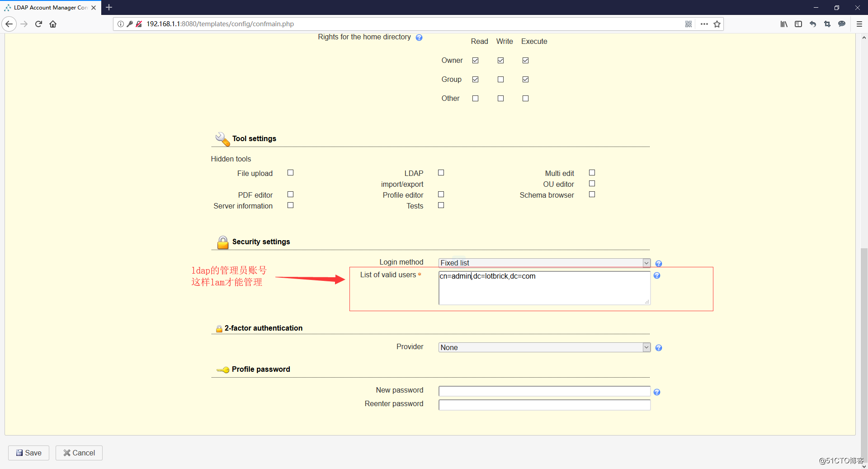Screen dimensions: 868x469
Task: Hide the Schema browser tool
Action: coord(592,194)
